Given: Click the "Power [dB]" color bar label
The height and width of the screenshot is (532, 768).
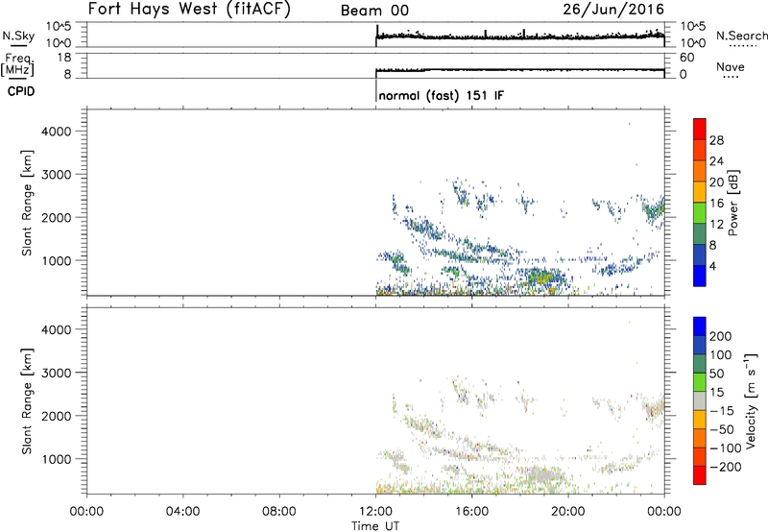Looking at the screenshot, I should 732,203.
